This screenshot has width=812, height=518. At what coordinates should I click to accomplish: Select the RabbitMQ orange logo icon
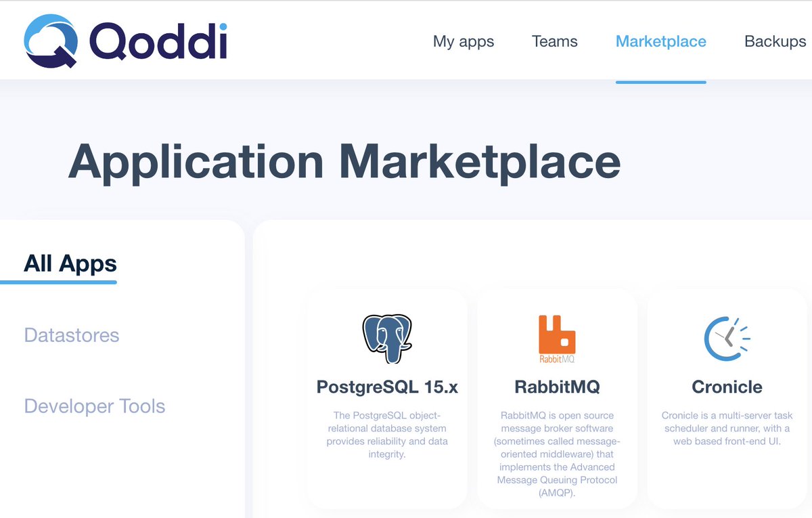point(557,339)
